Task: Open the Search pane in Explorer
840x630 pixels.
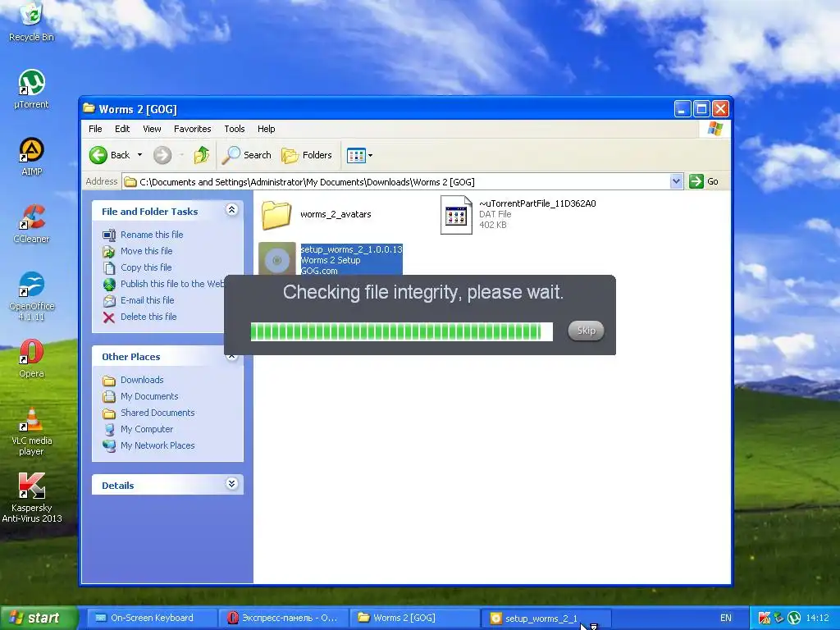Action: [x=246, y=155]
